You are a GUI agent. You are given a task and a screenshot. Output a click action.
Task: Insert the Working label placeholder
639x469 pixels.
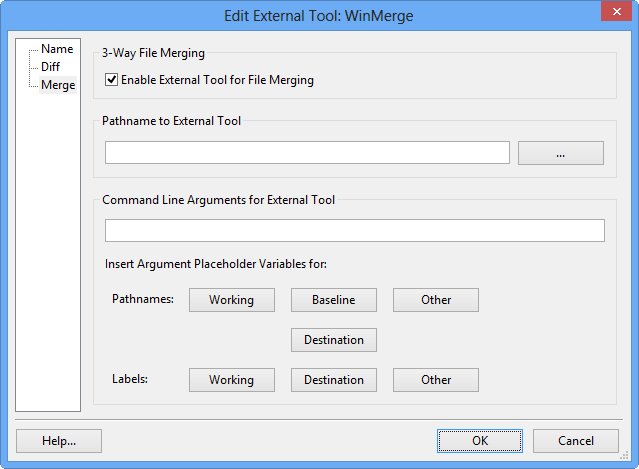231,380
